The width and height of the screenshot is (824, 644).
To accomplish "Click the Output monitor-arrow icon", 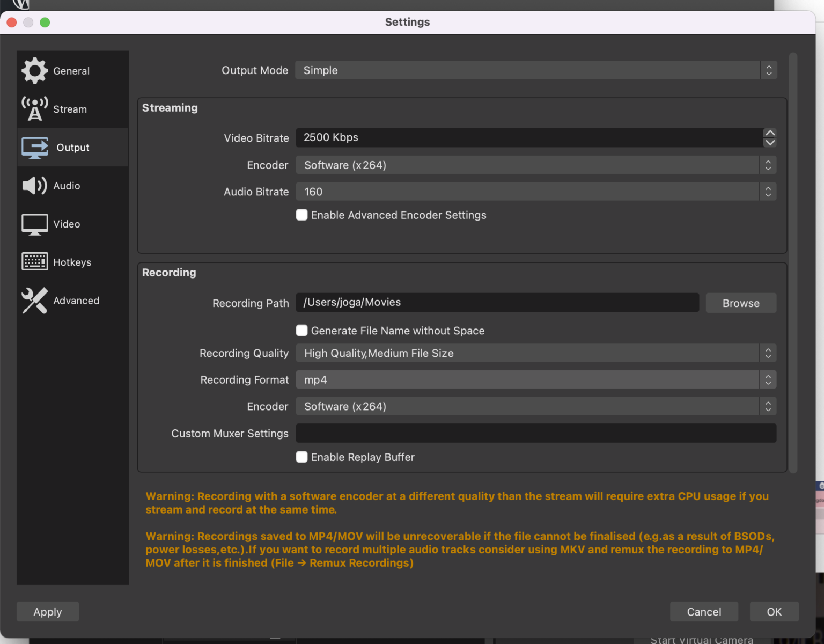I will tap(35, 148).
